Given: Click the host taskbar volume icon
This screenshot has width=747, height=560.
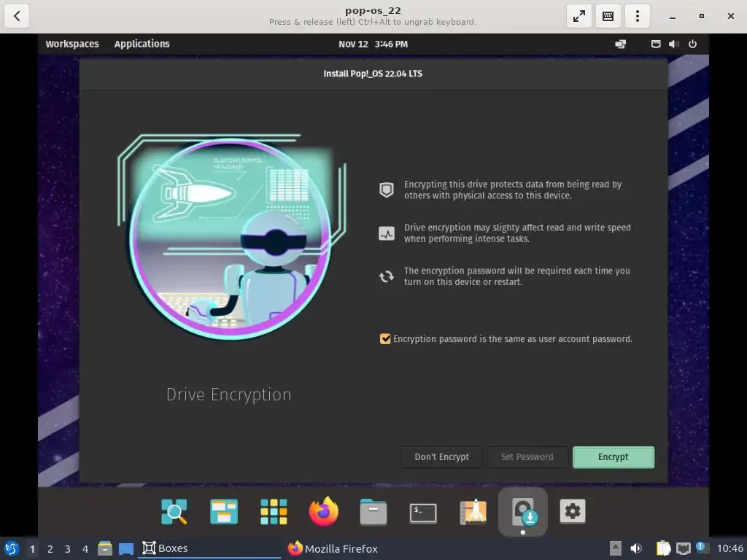Looking at the screenshot, I should tap(636, 548).
